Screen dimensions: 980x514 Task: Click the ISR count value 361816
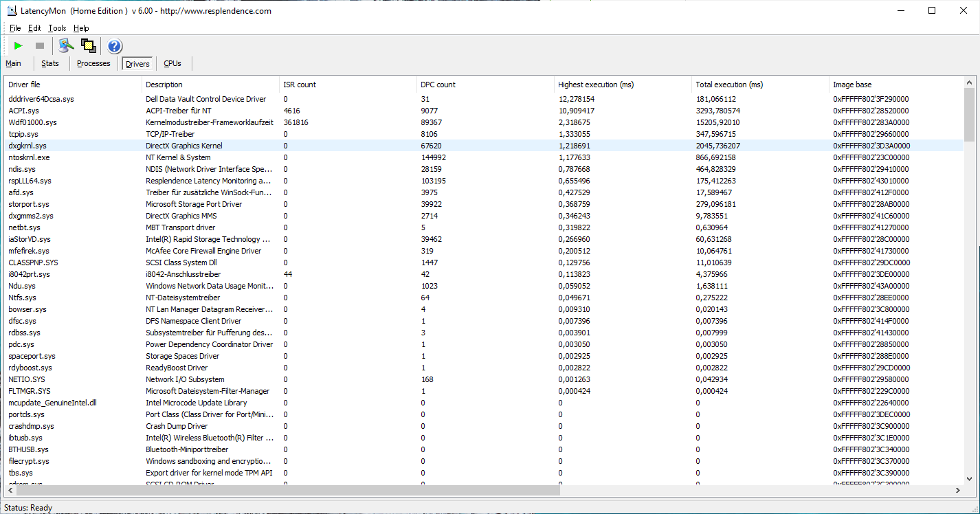296,122
